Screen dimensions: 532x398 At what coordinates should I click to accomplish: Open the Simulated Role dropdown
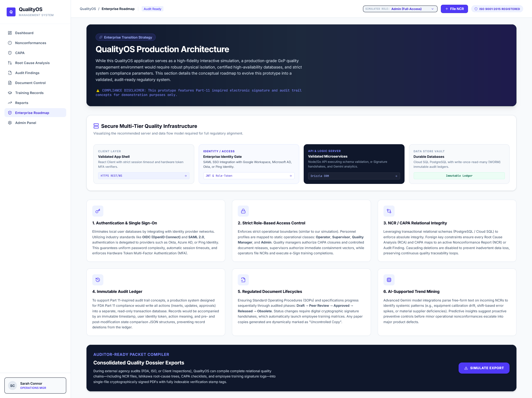tap(400, 9)
